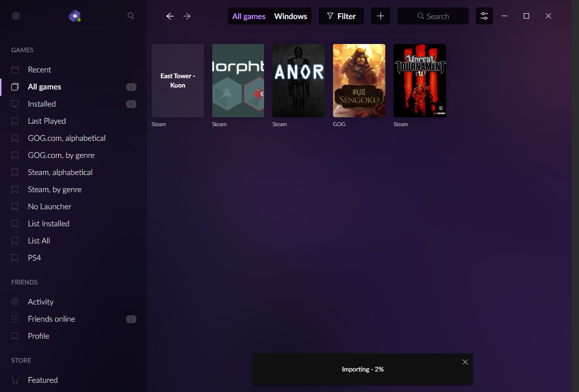Click the No Launcher bookmark icon
Image resolution: width=579 pixels, height=392 pixels.
(15, 206)
